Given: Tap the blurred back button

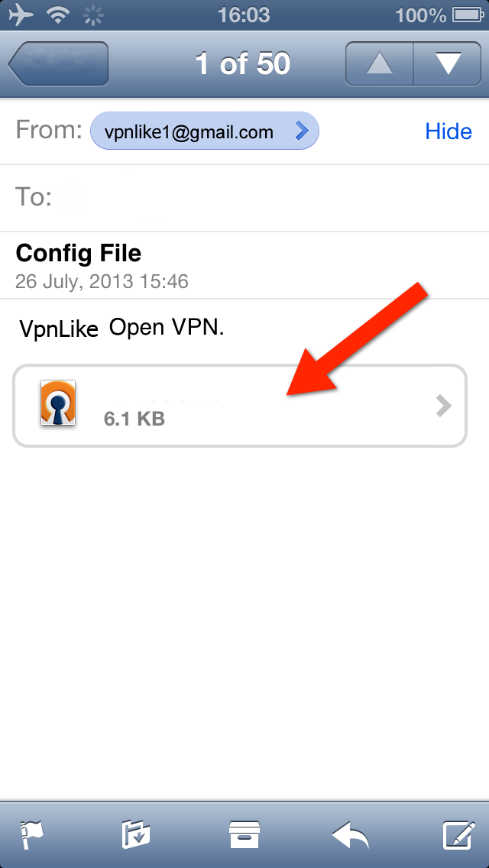Looking at the screenshot, I should tap(57, 63).
